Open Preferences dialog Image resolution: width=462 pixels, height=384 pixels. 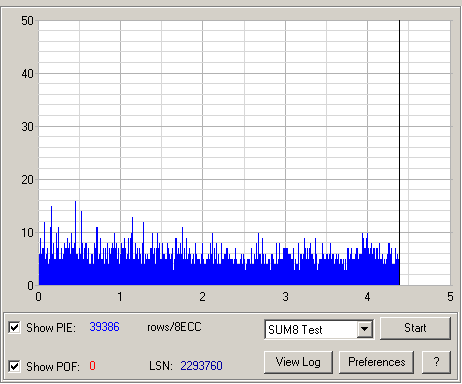(376, 362)
